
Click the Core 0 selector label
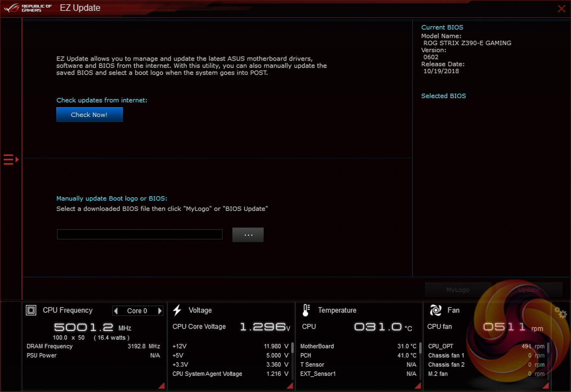pos(137,311)
